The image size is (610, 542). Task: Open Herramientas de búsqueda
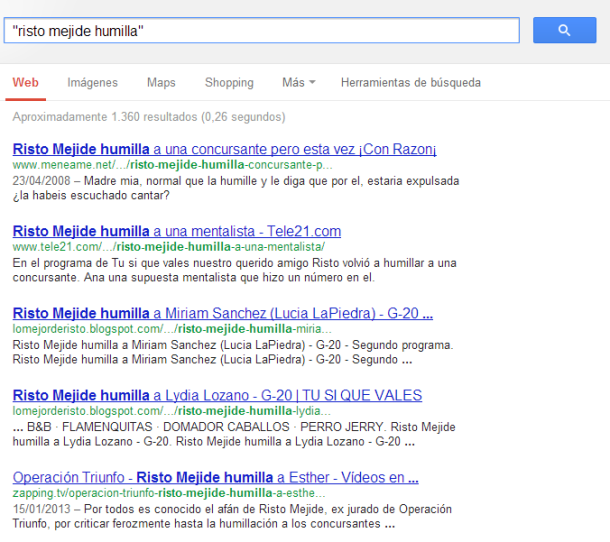411,82
